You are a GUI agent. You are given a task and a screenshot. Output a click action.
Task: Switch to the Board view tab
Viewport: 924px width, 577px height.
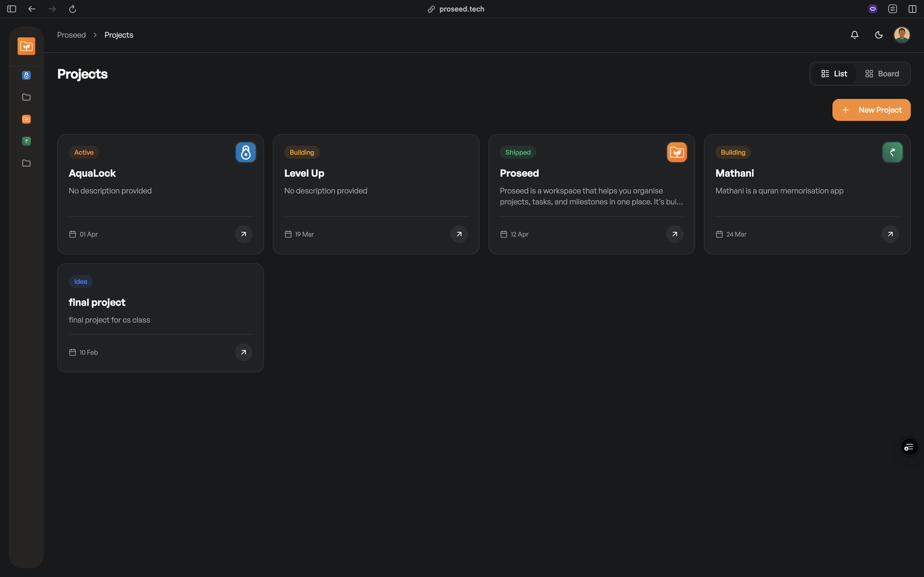pyautogui.click(x=882, y=73)
